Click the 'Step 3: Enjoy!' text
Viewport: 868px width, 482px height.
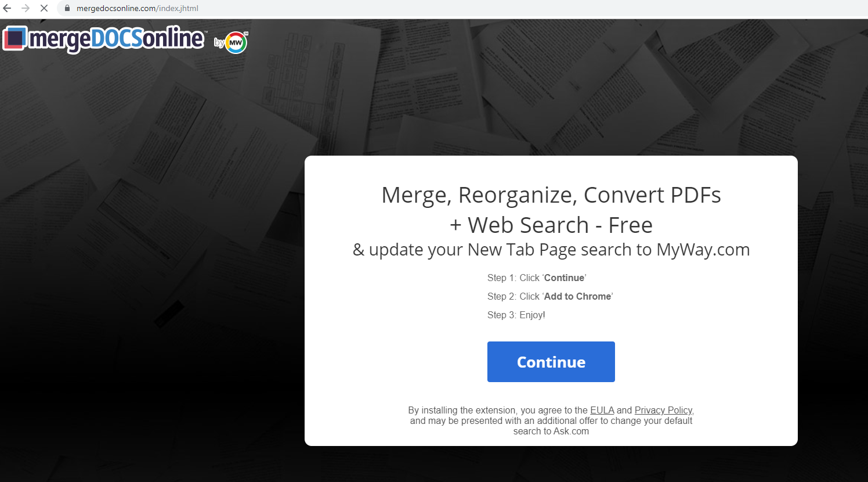click(x=516, y=315)
